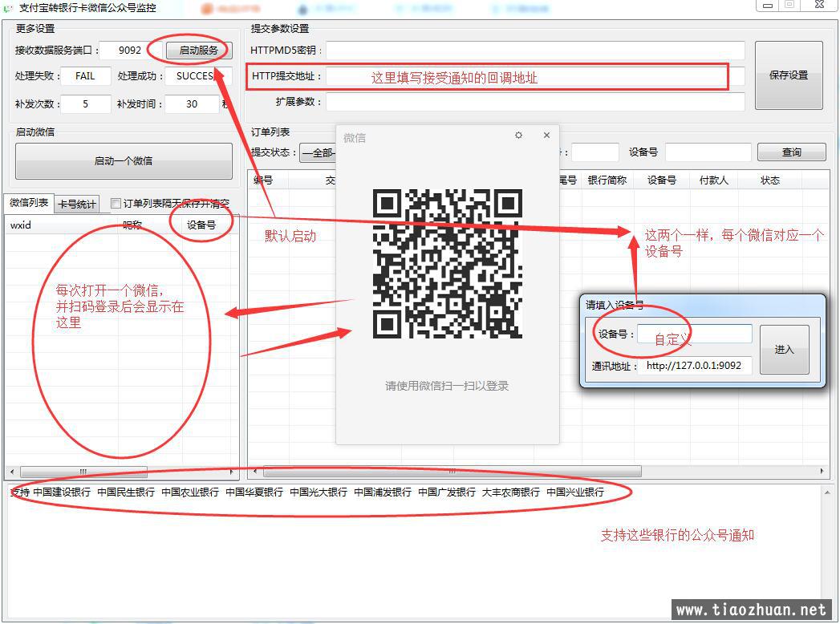The image size is (840, 624).
Task: Click the 保存设置 button
Action: pos(789,75)
